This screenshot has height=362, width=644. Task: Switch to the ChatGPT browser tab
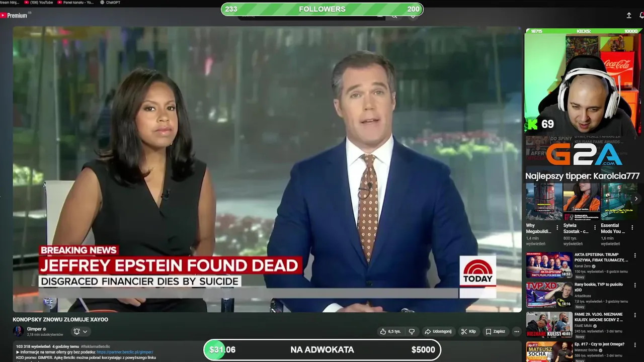(x=110, y=3)
